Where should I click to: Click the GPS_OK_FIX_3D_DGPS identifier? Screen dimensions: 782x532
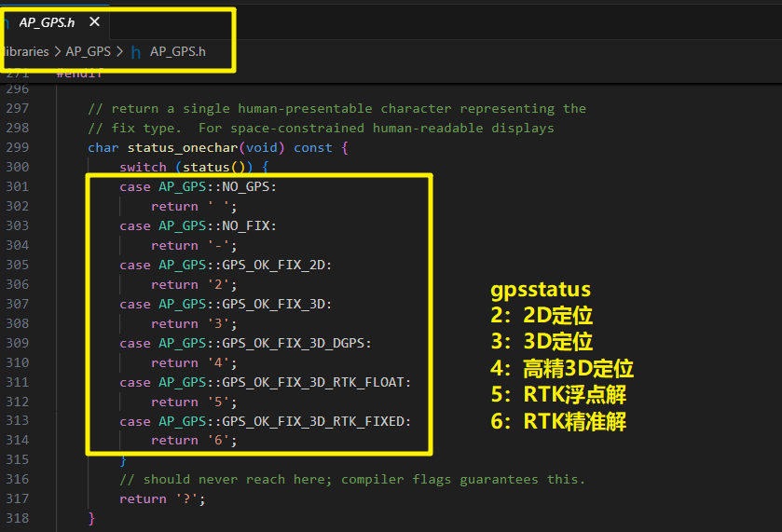(x=296, y=343)
